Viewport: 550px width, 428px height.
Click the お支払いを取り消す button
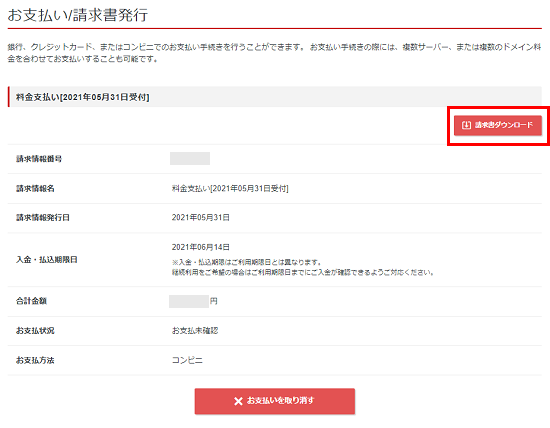point(275,401)
